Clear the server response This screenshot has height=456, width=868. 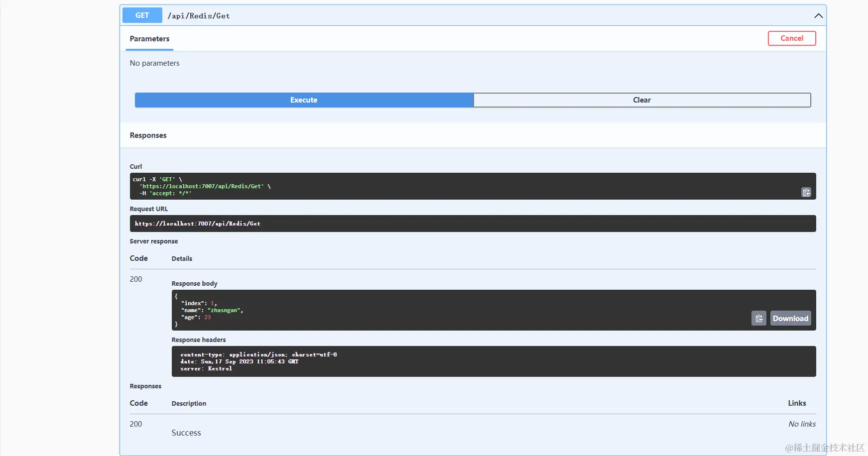pos(642,100)
